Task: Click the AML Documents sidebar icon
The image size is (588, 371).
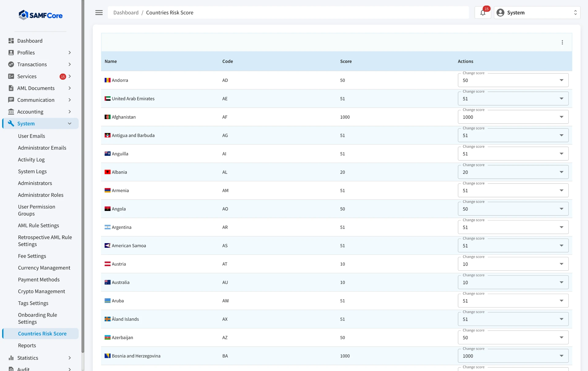Action: [x=11, y=88]
